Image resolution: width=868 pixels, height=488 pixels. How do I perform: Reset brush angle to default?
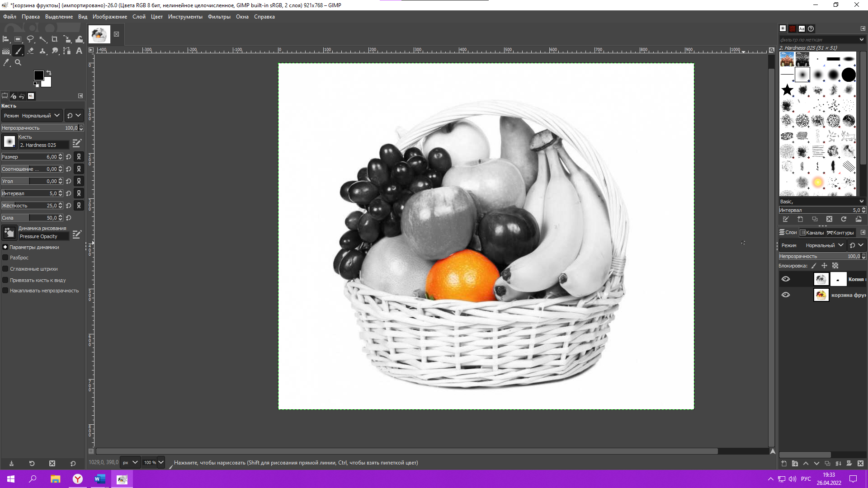69,181
